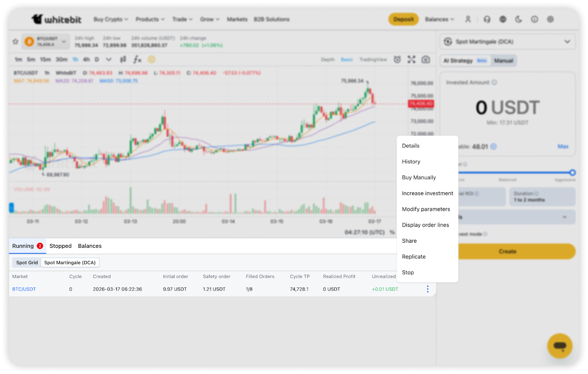Open the three-dot bot actions menu
This screenshot has height=374, width=588.
tap(427, 289)
